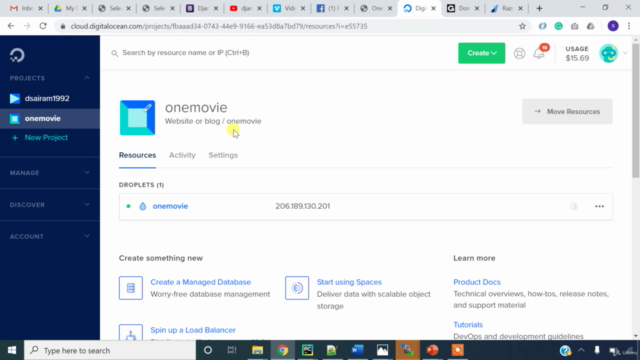Viewport: 640px width, 360px height.
Task: Click the Windows taskbar search box
Action: pyautogui.click(x=110, y=350)
